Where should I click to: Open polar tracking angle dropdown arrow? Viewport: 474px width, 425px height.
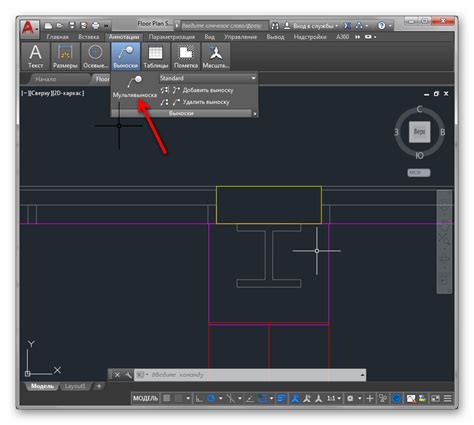(x=221, y=398)
